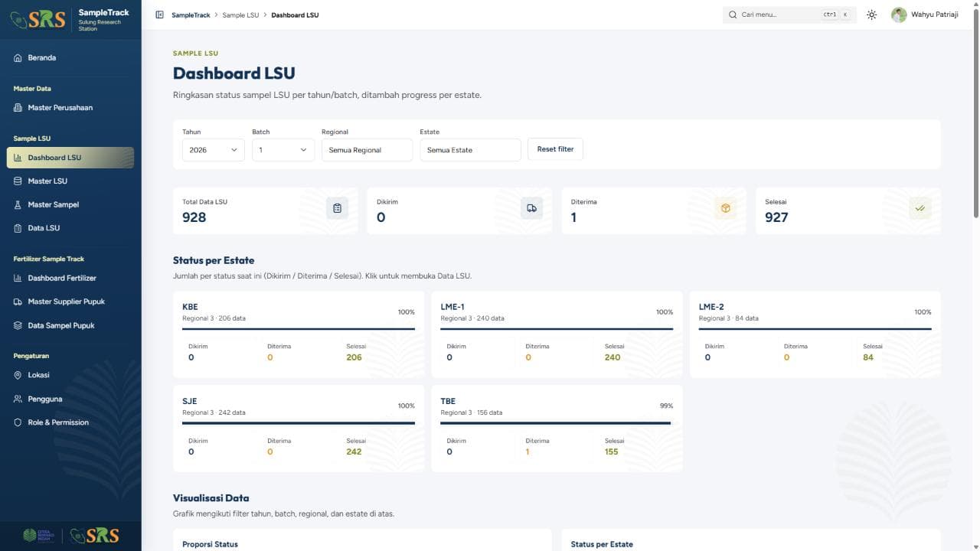Toggle the sidebar panel icon
The height and width of the screenshot is (551, 980).
[x=159, y=15]
